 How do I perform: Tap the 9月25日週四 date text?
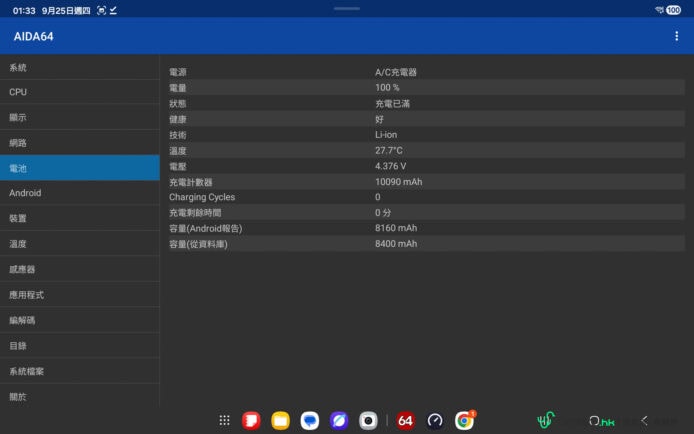(66, 11)
